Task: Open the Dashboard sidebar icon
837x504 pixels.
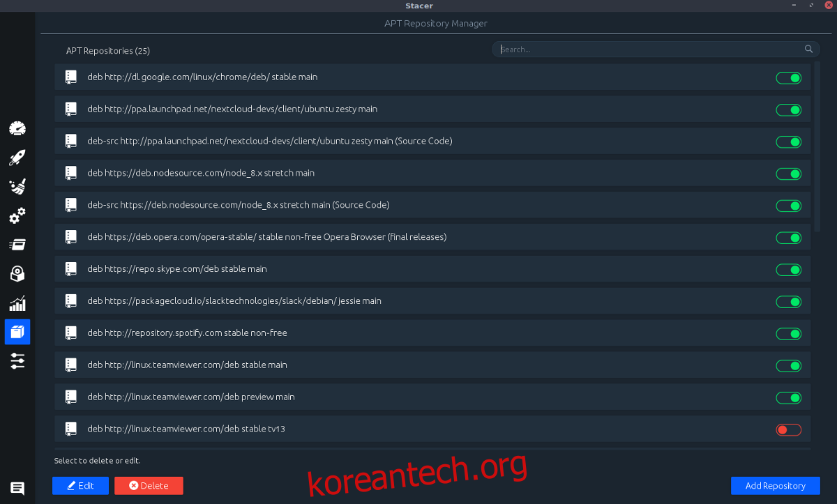Action: click(x=17, y=128)
